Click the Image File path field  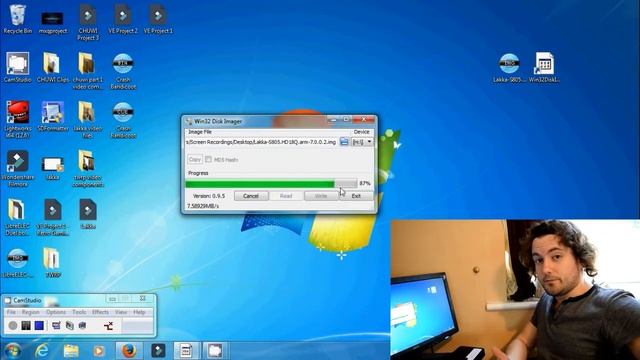coord(262,142)
